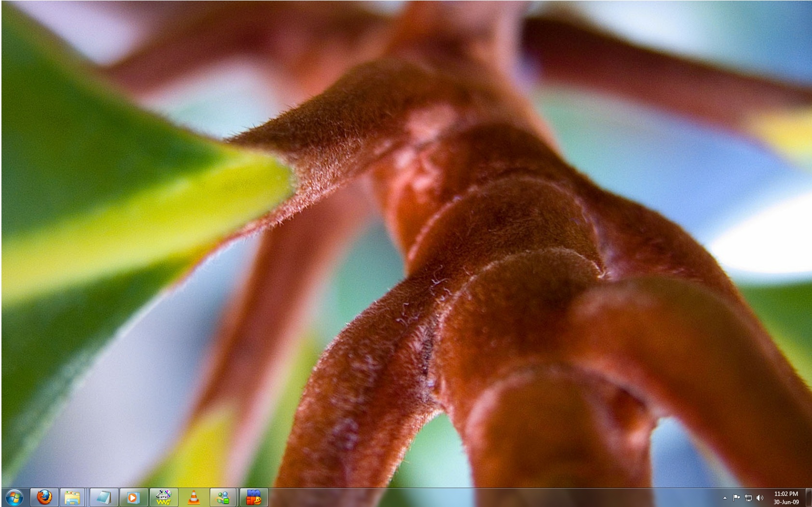Launch Mozilla Firefox from the taskbar

coord(44,497)
